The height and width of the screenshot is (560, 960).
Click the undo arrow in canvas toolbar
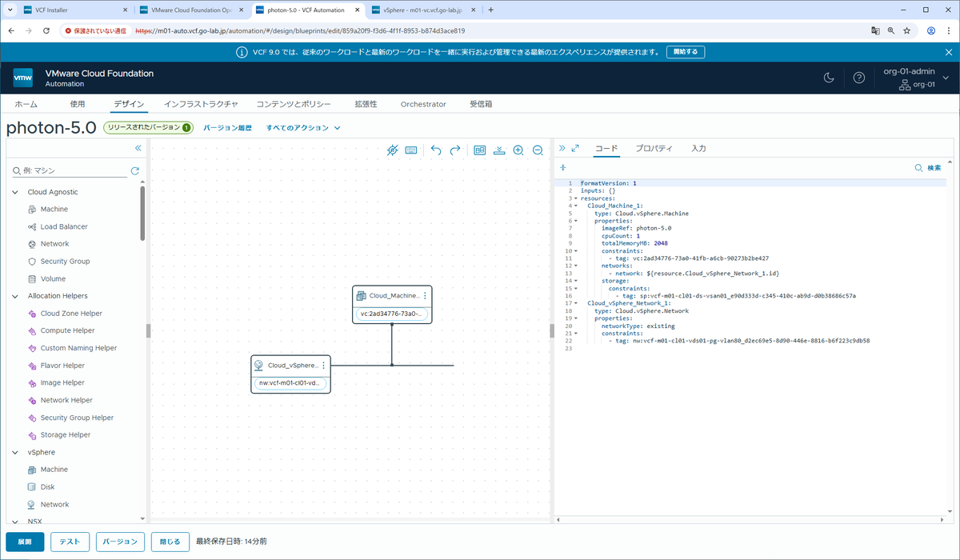click(436, 150)
